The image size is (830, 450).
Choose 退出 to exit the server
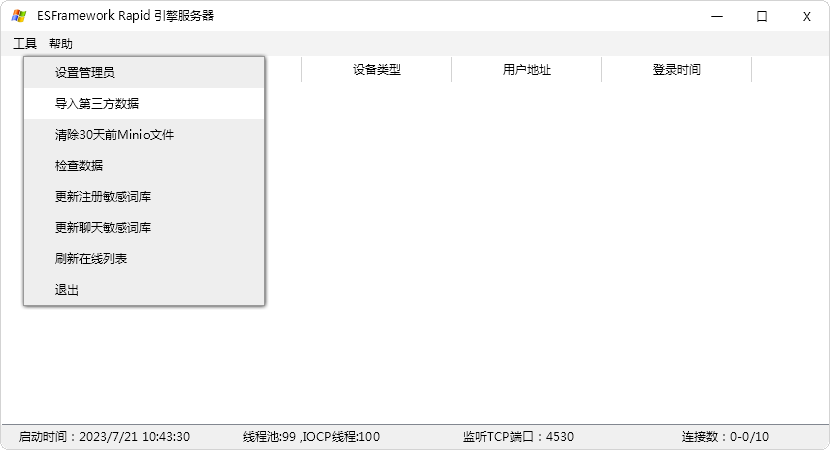[x=67, y=290]
